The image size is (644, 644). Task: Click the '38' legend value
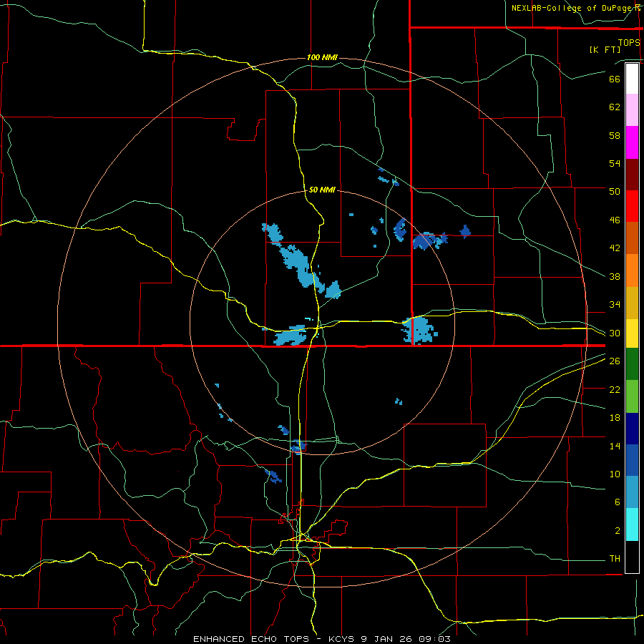[615, 276]
